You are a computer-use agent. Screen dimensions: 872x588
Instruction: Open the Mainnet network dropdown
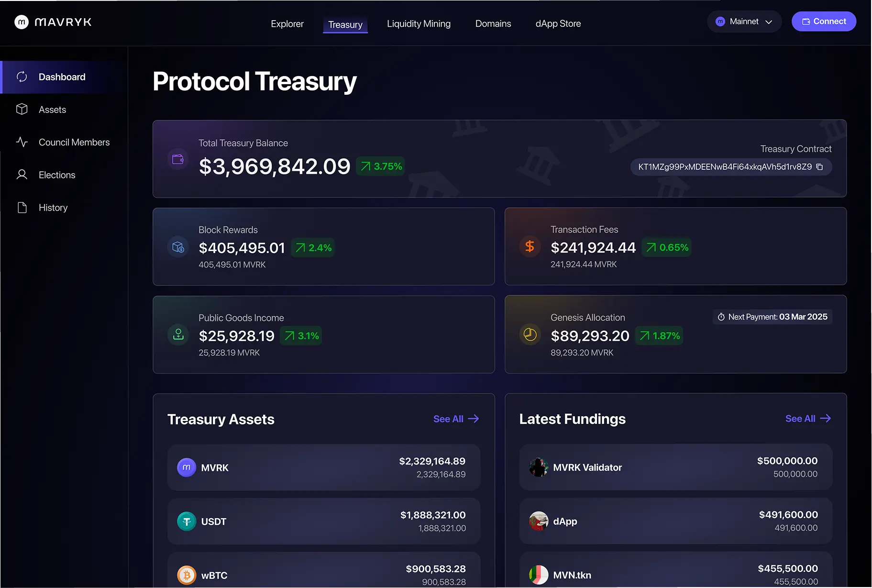click(x=744, y=22)
